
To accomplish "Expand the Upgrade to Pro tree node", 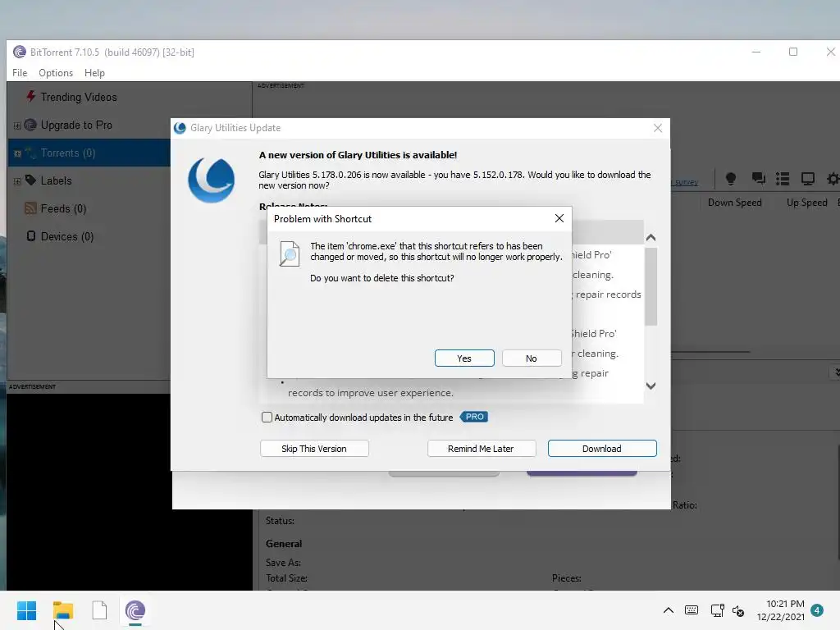I will click(17, 126).
